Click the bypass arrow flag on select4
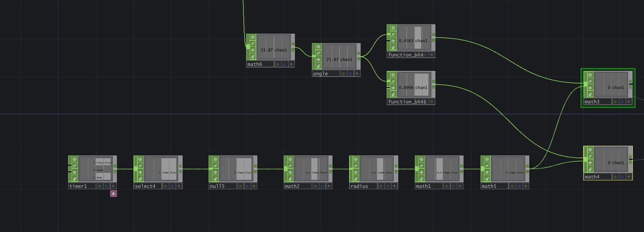The image size is (644, 232). pos(140,172)
